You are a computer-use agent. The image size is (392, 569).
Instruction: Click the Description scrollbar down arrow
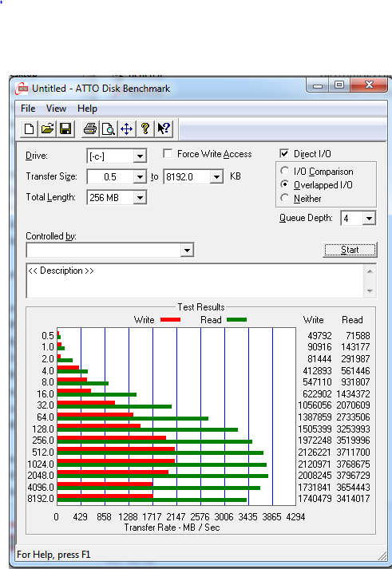[370, 290]
